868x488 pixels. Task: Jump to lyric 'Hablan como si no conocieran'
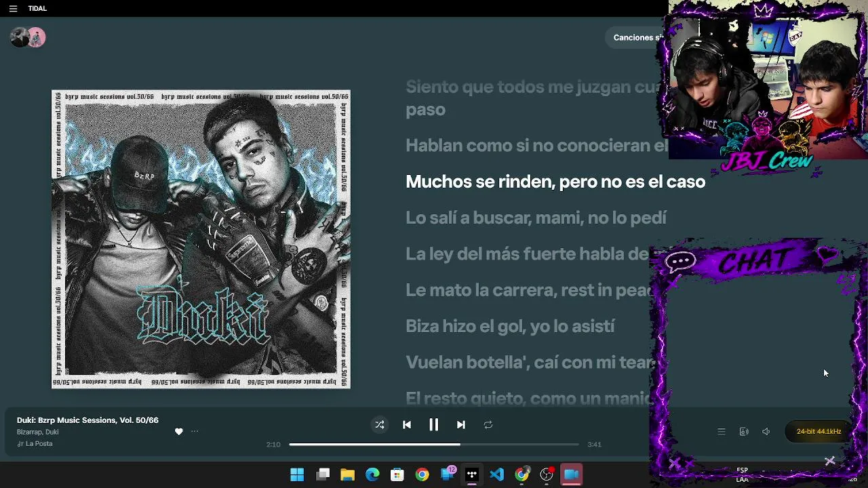click(536, 146)
